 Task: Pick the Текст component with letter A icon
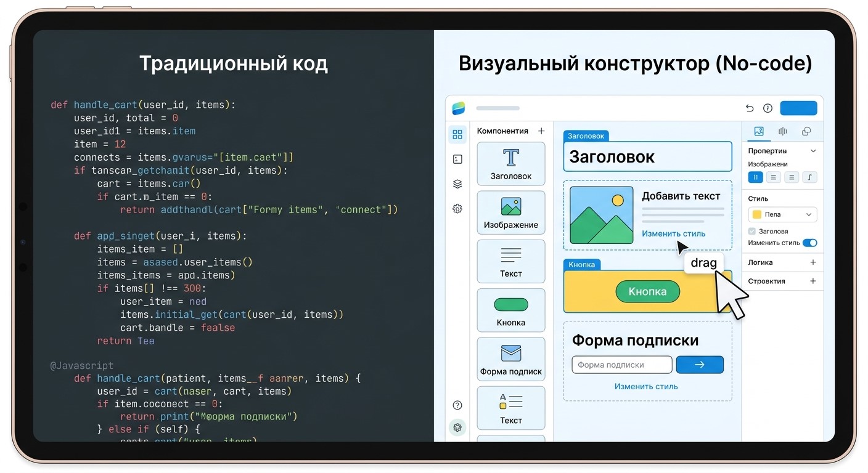click(x=511, y=408)
